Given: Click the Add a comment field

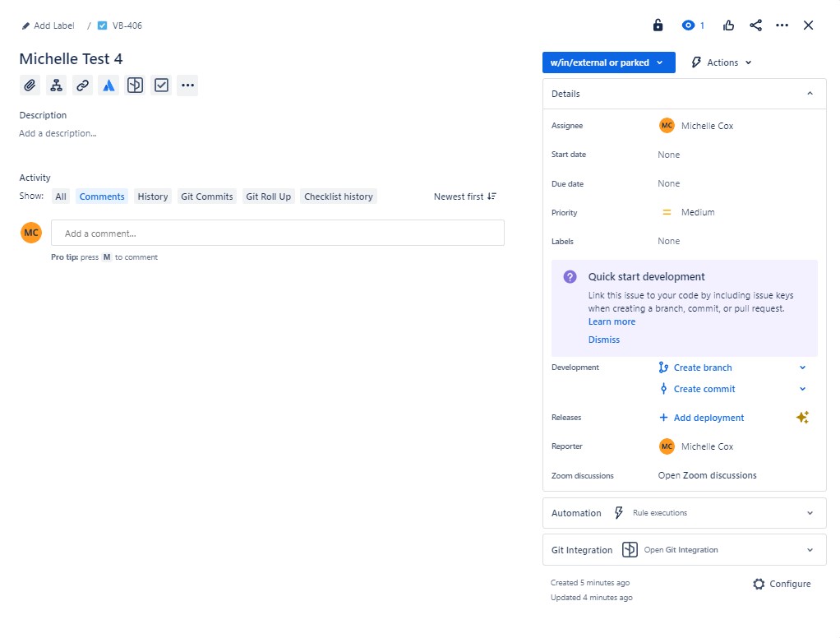Looking at the screenshot, I should pos(278,233).
